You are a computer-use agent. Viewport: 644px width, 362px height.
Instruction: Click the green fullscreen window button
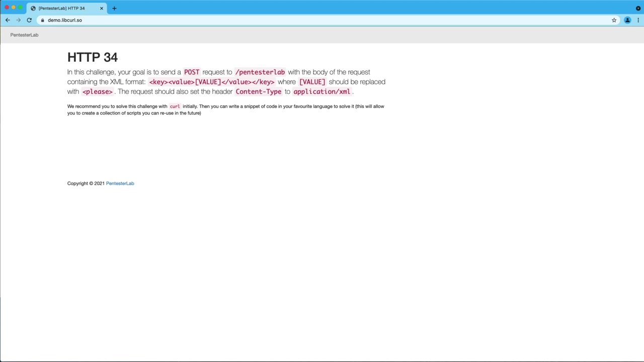tap(20, 8)
